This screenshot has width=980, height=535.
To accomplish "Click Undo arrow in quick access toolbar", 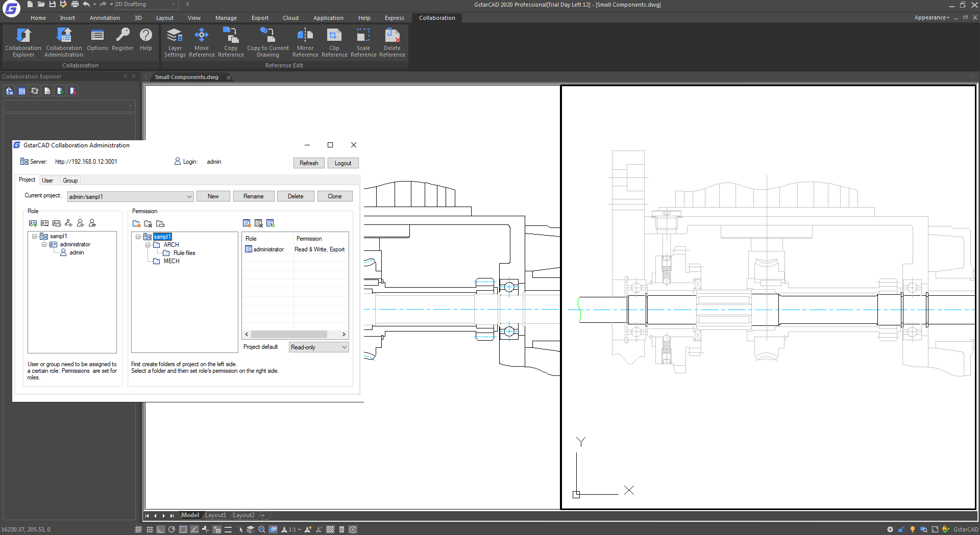I will (86, 4).
